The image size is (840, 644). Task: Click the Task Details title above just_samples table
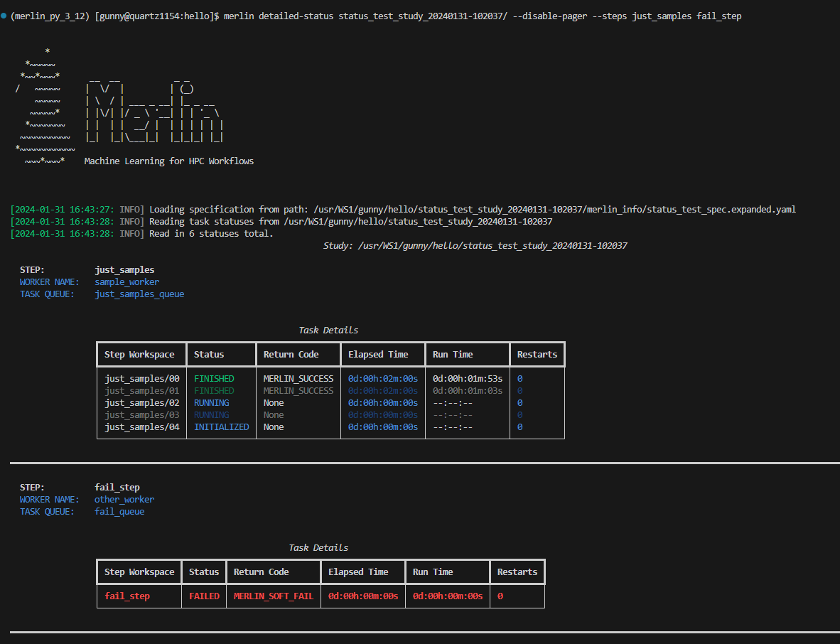tap(328, 330)
